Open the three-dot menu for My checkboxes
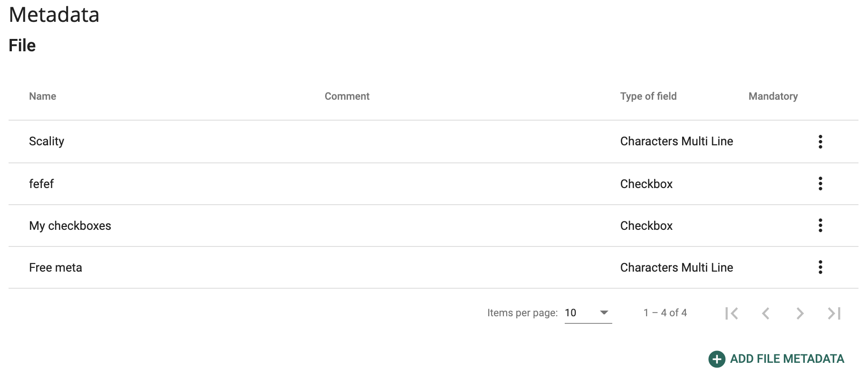 (x=820, y=225)
